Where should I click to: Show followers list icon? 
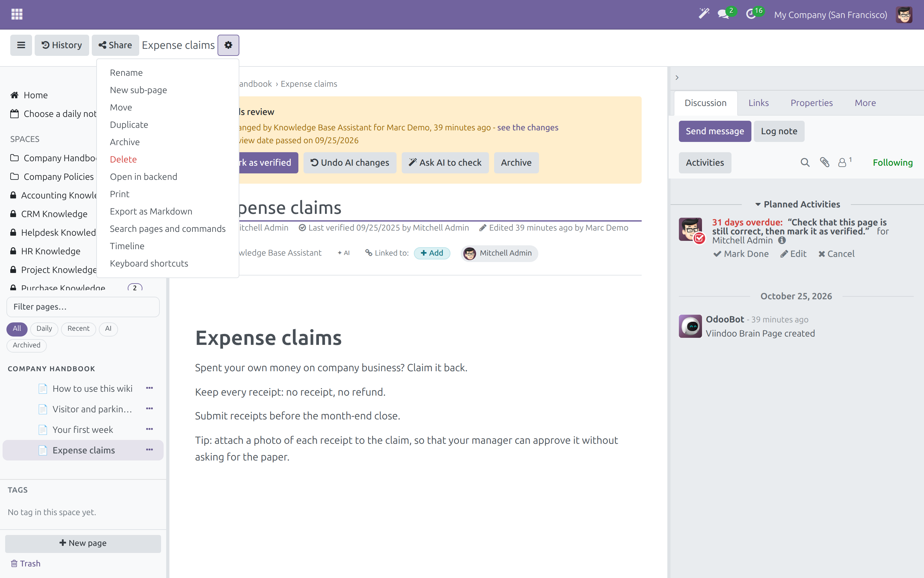[844, 162]
